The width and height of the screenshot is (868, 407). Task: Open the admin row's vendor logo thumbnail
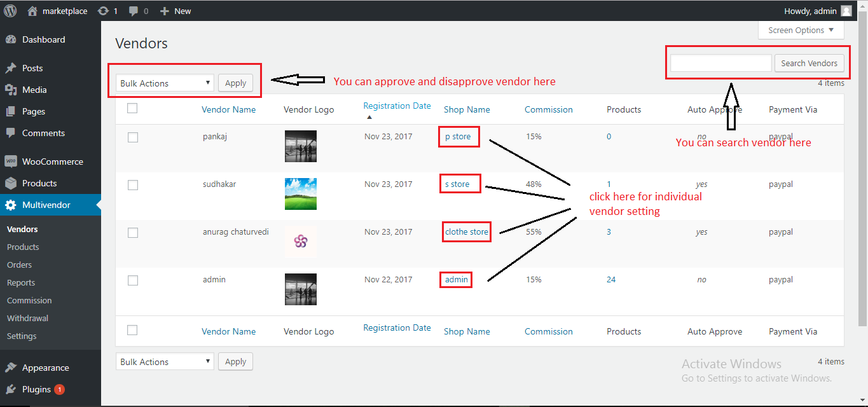pyautogui.click(x=301, y=289)
